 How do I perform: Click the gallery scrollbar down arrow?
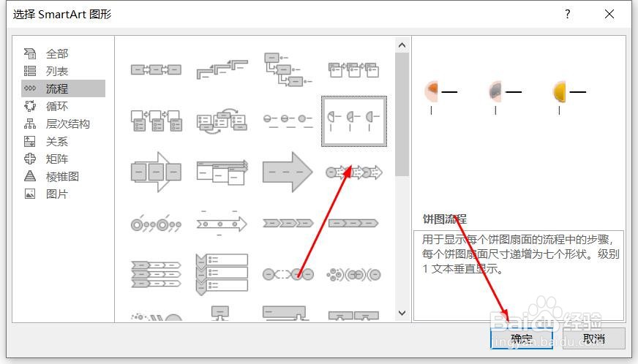point(402,313)
